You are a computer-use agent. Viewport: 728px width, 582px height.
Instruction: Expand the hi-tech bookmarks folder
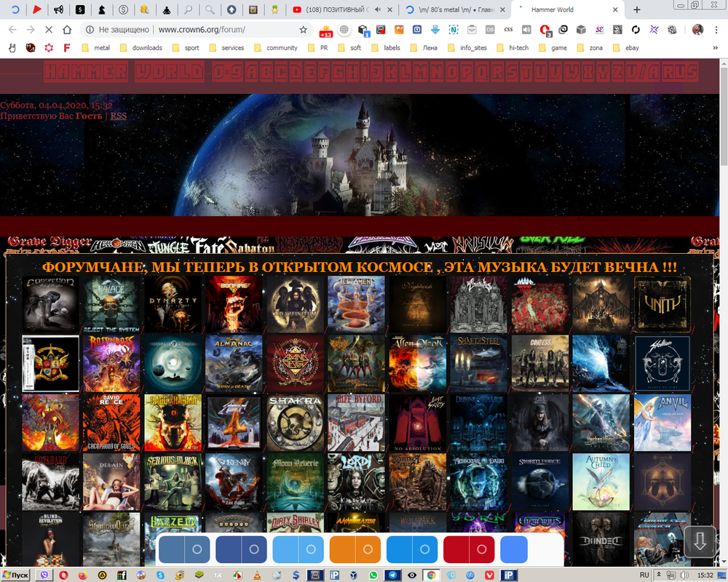coord(513,48)
